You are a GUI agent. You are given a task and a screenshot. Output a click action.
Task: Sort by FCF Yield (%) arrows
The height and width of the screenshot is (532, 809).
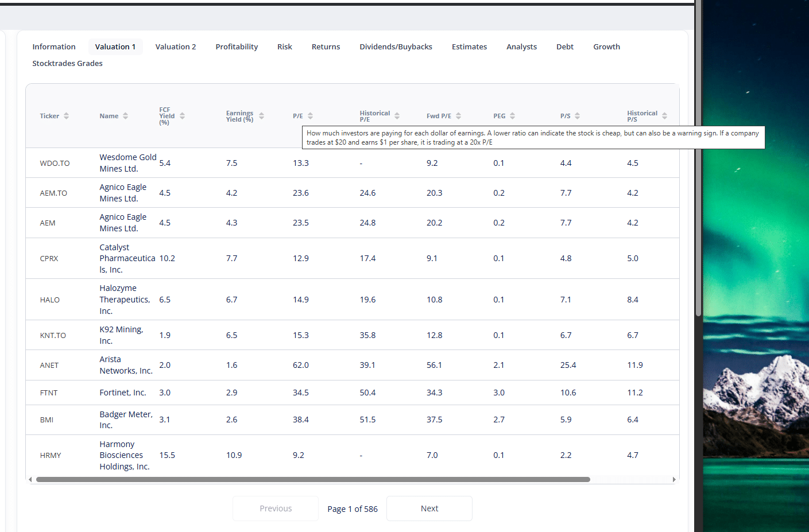pos(182,116)
